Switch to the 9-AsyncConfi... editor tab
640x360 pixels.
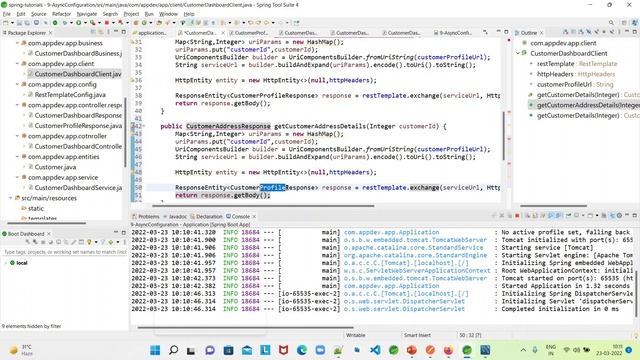pyautogui.click(x=452, y=33)
